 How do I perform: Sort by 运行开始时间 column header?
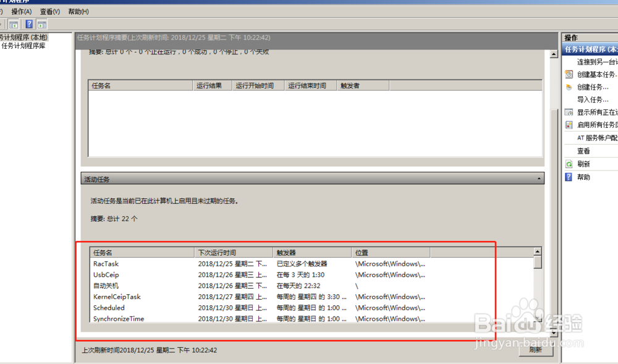click(x=258, y=85)
